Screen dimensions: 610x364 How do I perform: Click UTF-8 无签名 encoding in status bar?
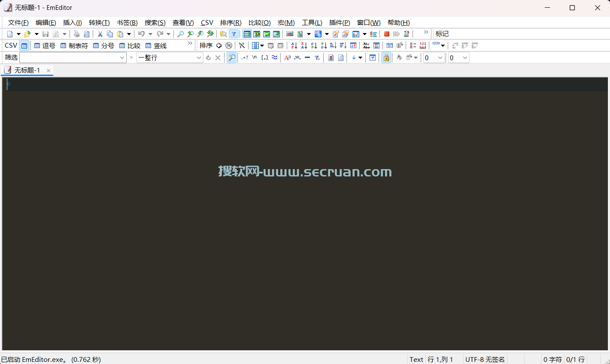click(485, 359)
